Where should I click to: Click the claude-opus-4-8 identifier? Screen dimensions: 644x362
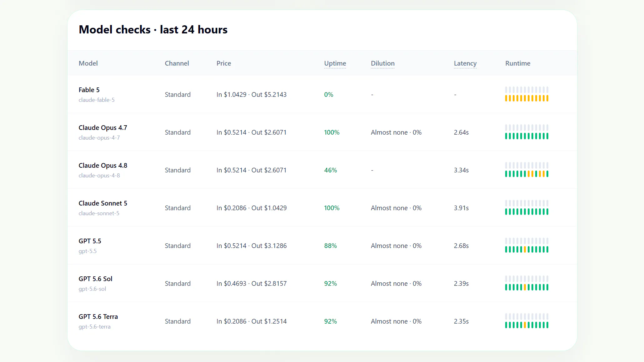click(99, 176)
